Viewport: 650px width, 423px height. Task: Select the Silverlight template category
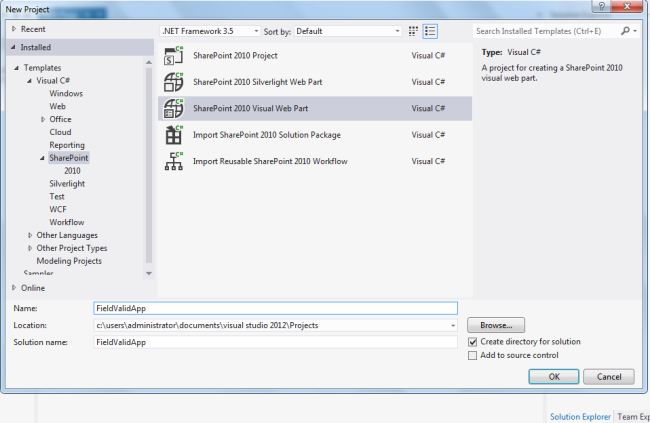(x=67, y=184)
